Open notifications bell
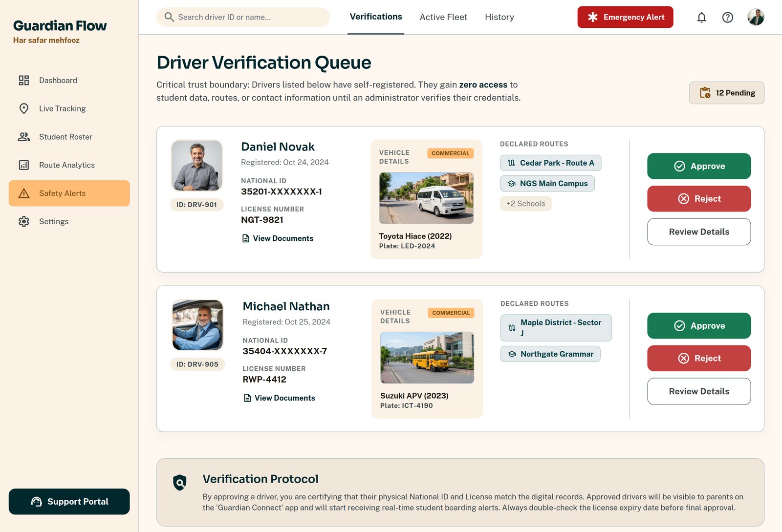The width and height of the screenshot is (782, 532). pyautogui.click(x=701, y=18)
